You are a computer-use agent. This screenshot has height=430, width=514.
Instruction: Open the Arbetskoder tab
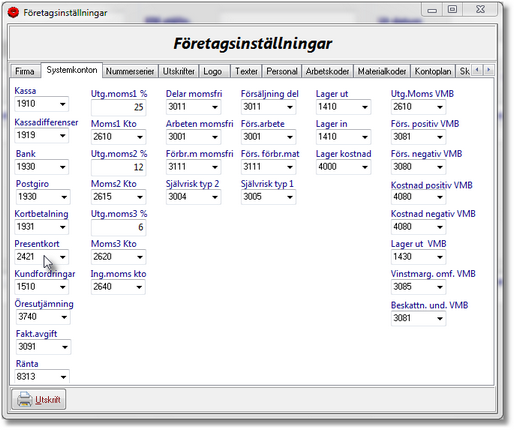tap(327, 71)
